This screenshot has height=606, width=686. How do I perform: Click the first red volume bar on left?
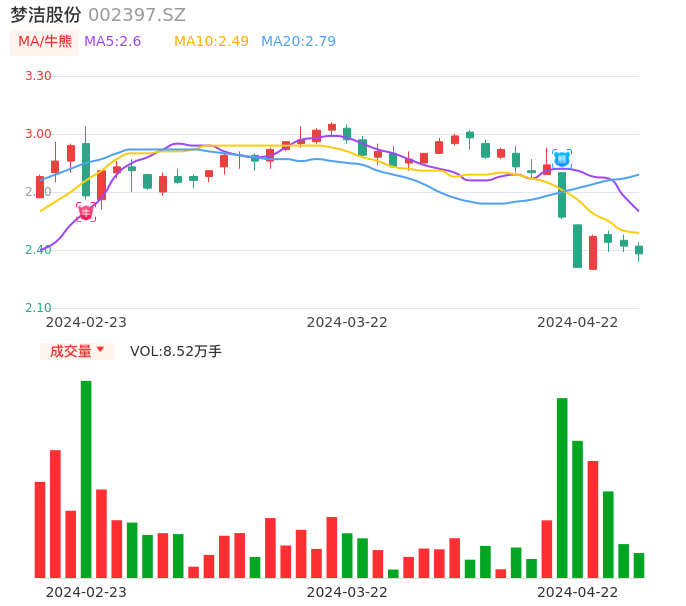40,529
